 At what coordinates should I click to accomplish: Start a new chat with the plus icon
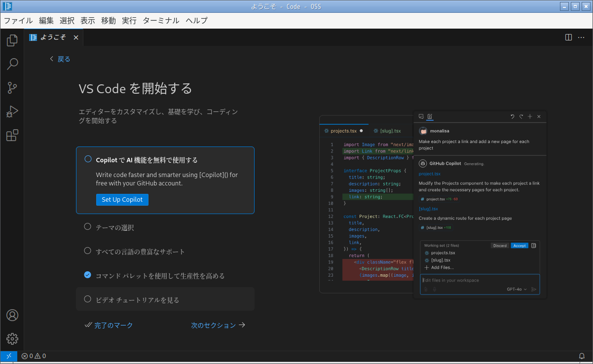point(529,116)
